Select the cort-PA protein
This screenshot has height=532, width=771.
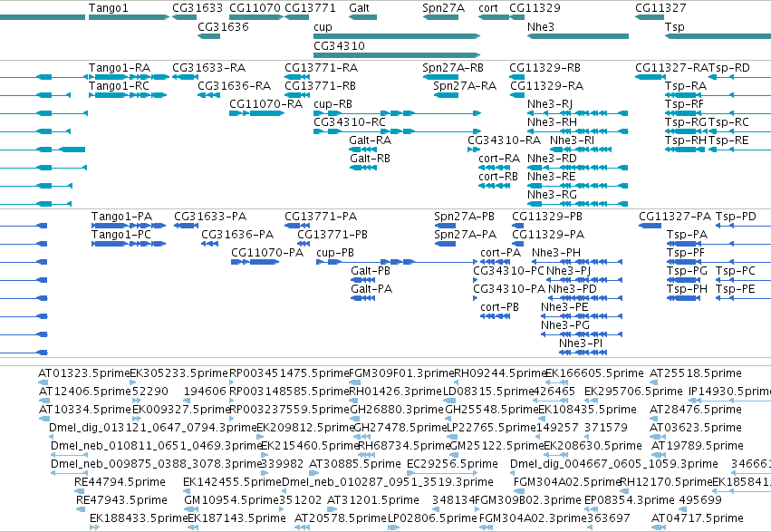(x=496, y=262)
